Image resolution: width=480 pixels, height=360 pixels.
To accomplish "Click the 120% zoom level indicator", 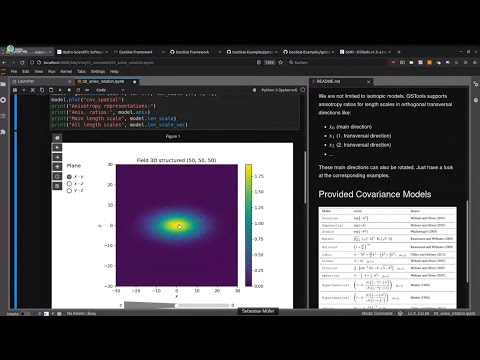I will [269, 62].
